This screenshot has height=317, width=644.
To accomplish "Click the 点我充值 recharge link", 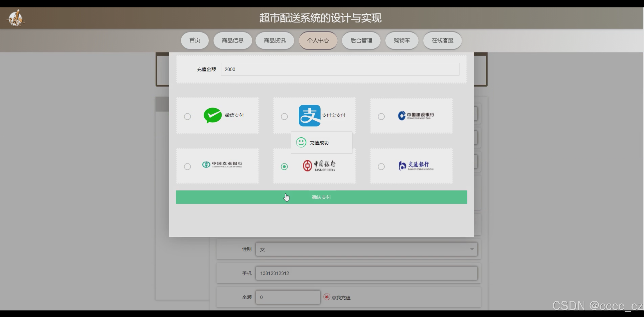I will click(x=341, y=298).
